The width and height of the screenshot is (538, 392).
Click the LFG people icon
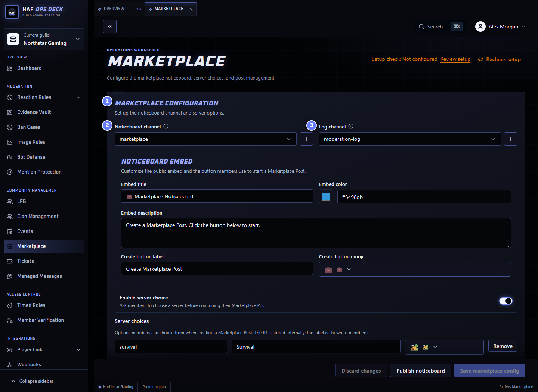[10, 202]
